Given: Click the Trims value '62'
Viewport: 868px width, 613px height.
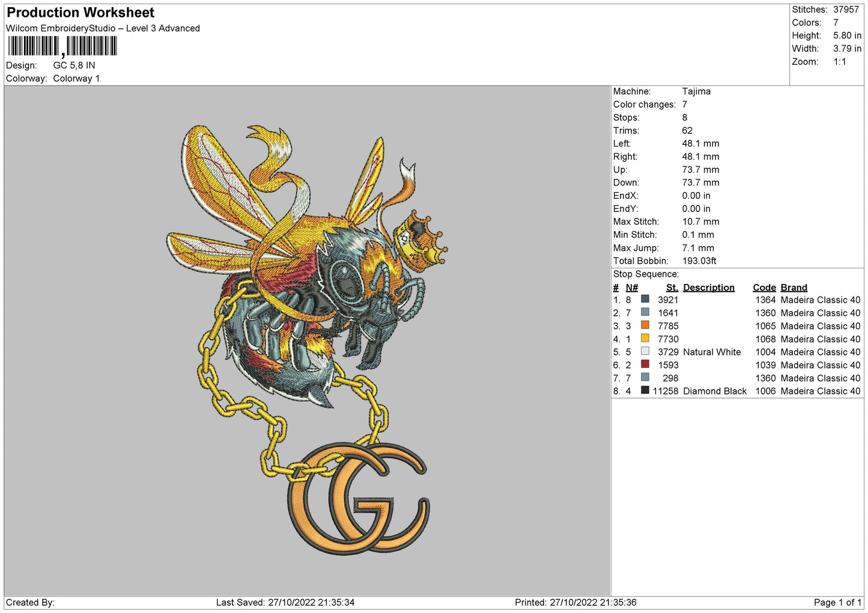Looking at the screenshot, I should [687, 130].
